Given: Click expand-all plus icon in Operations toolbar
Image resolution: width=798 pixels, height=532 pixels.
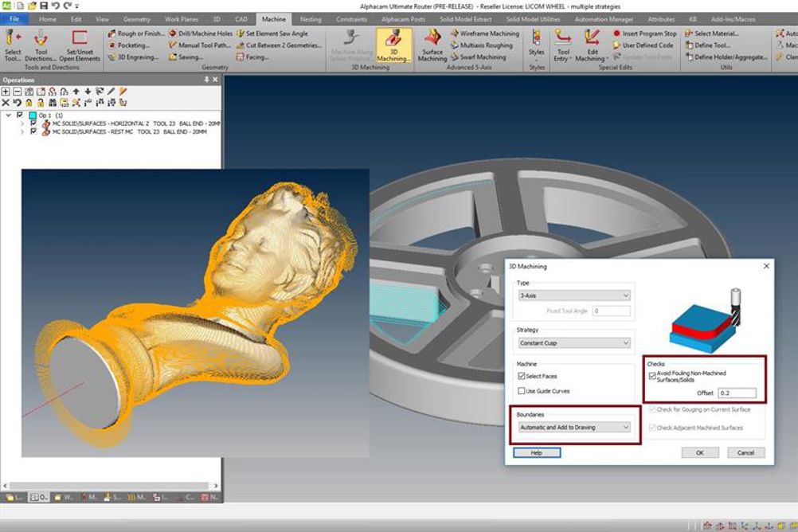Looking at the screenshot, I should (6, 92).
